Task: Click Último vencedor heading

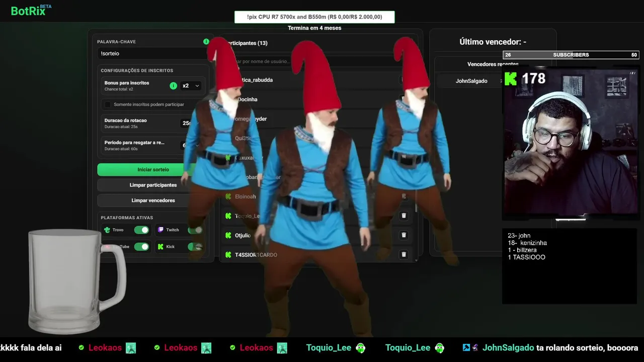Action: [493, 42]
